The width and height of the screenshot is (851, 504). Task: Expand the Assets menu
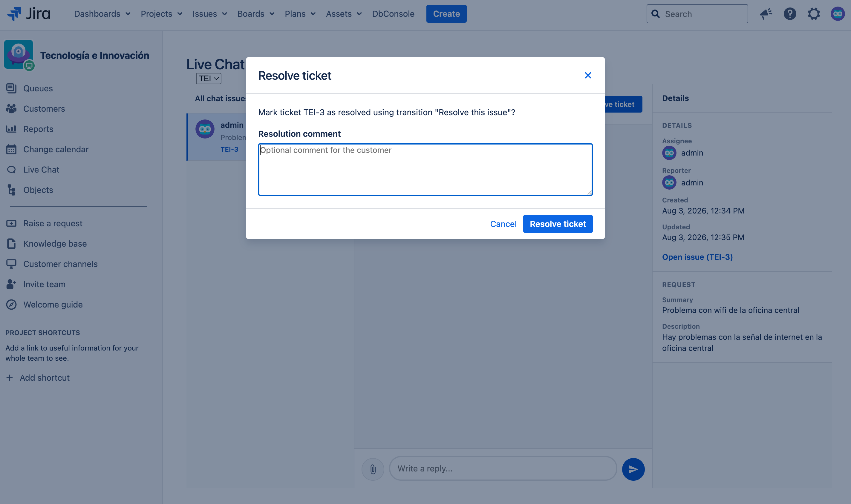click(x=344, y=14)
